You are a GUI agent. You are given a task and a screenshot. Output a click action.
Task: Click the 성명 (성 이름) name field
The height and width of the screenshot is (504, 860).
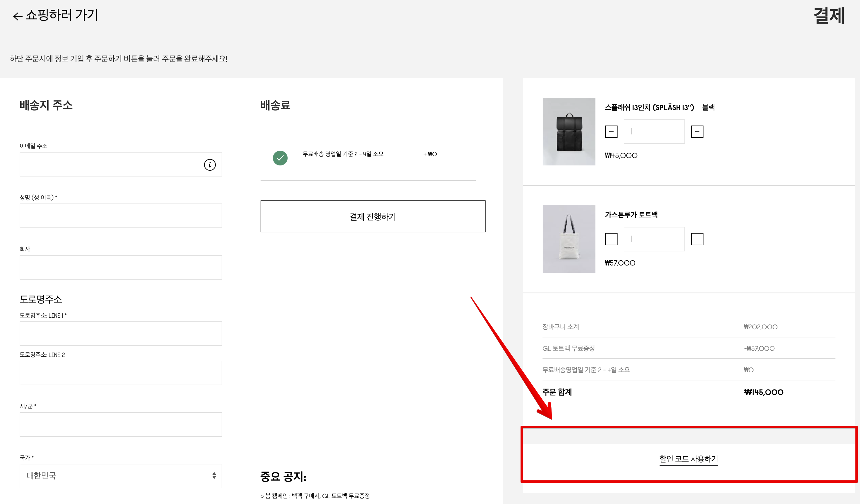pos(121,216)
